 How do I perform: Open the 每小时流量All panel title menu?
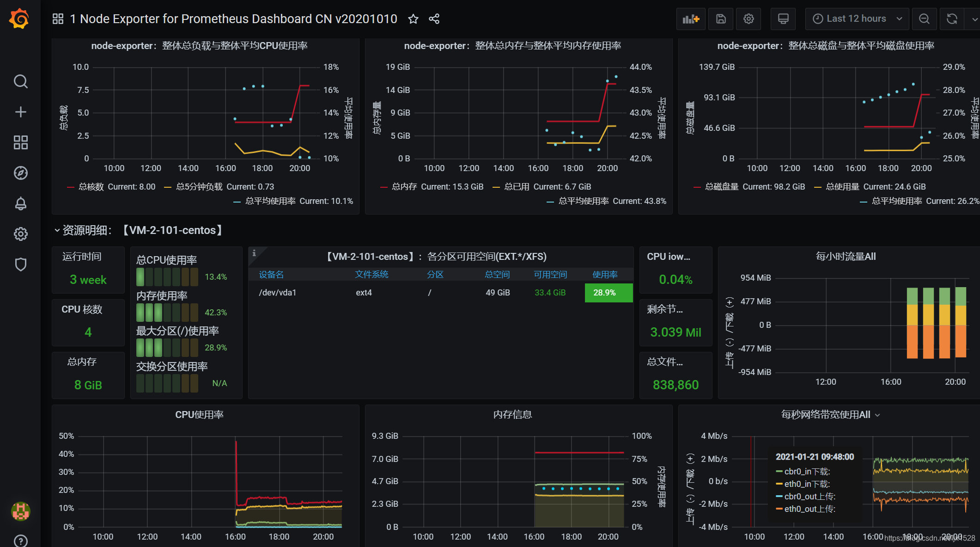(846, 257)
